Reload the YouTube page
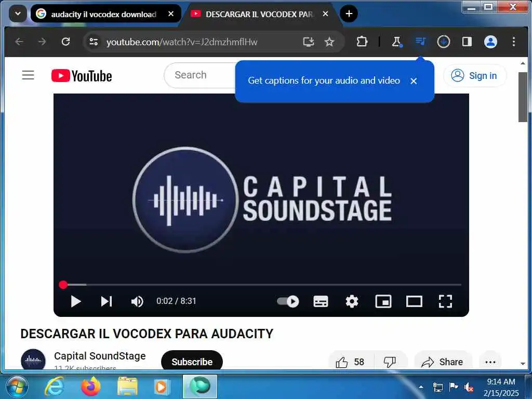Viewport: 532px width, 399px height. click(x=65, y=42)
